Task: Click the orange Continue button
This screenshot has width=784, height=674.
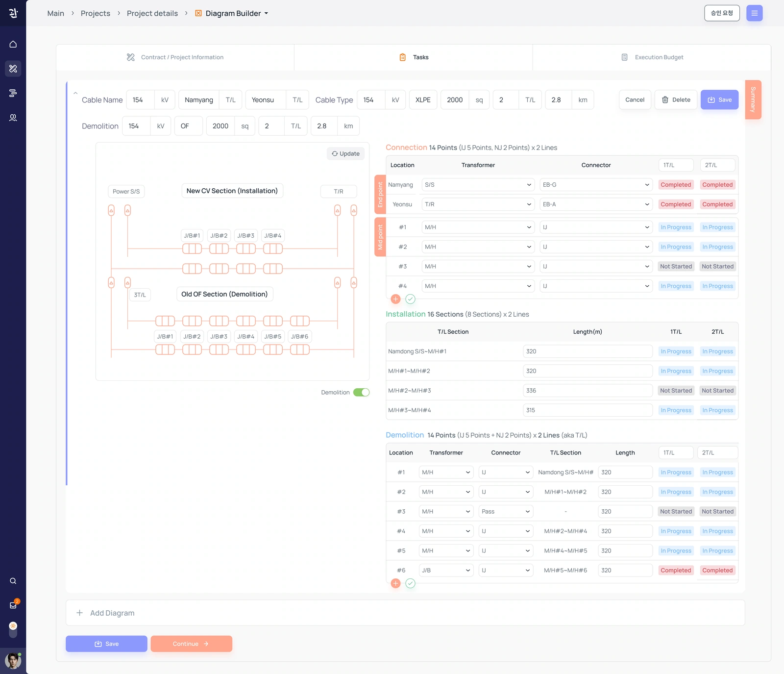Action: pos(191,644)
